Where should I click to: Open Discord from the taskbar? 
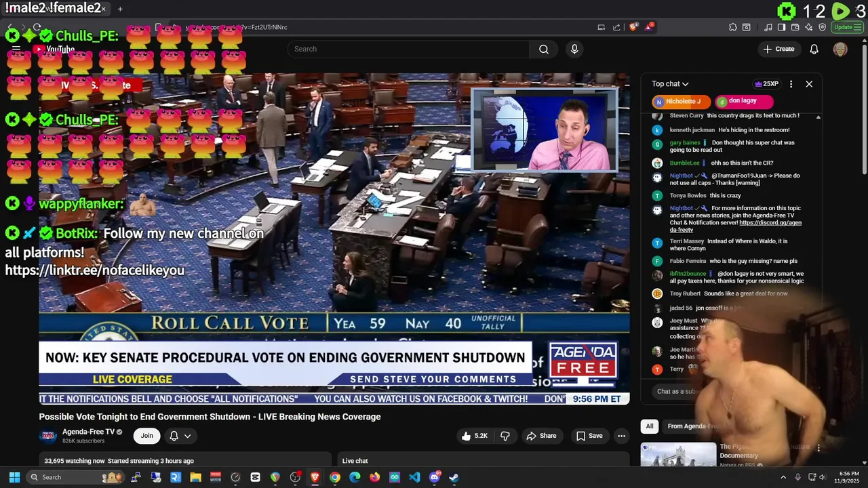[x=435, y=477]
